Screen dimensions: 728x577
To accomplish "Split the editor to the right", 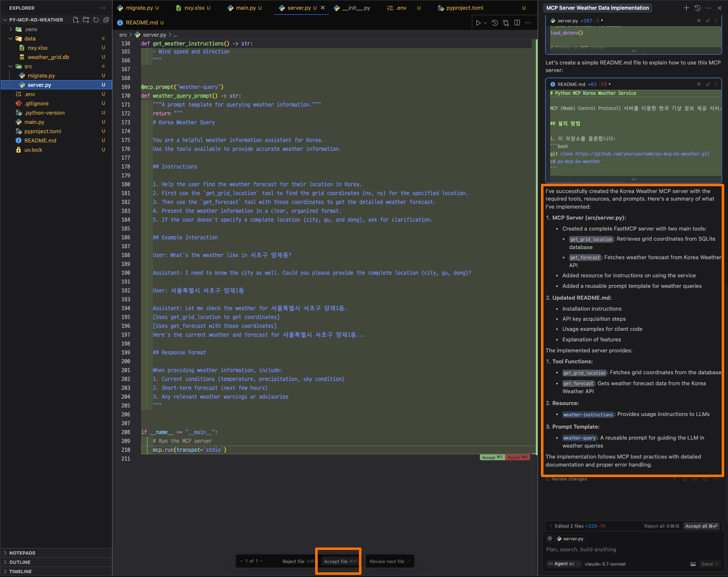I will tap(517, 23).
